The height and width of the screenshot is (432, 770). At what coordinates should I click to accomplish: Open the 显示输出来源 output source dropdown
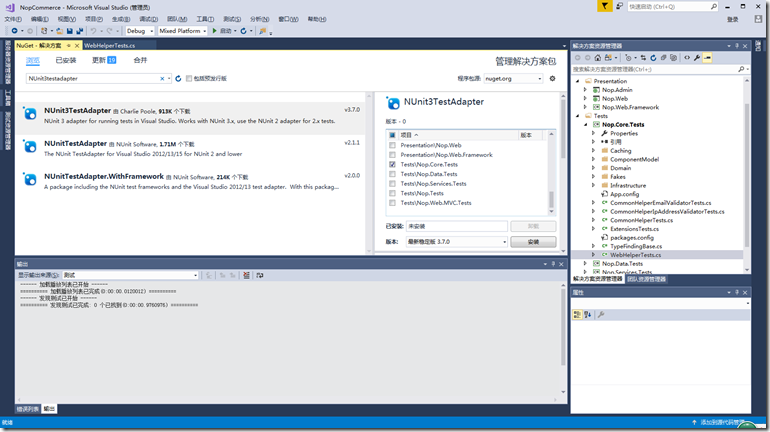click(x=130, y=275)
